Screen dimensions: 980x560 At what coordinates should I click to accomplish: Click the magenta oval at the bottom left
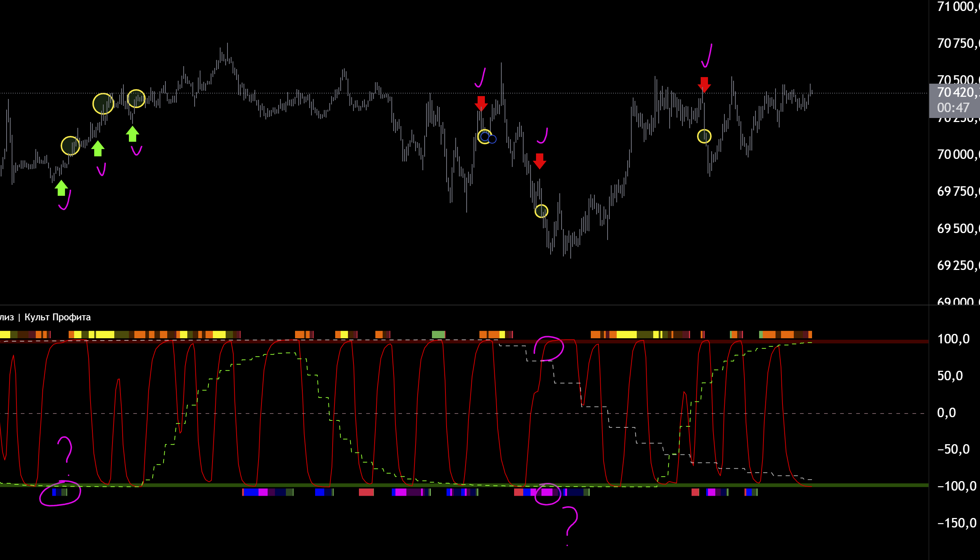[x=60, y=493]
